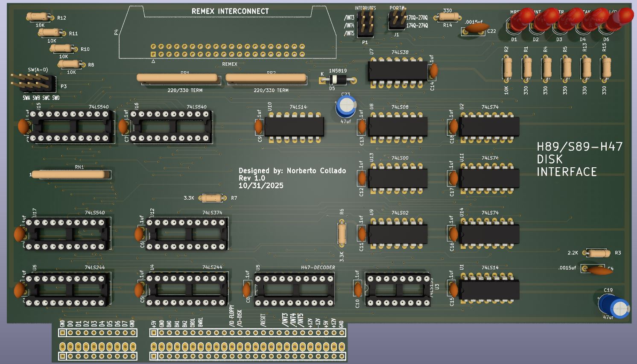Select the RN1 resistor network

coord(69,174)
